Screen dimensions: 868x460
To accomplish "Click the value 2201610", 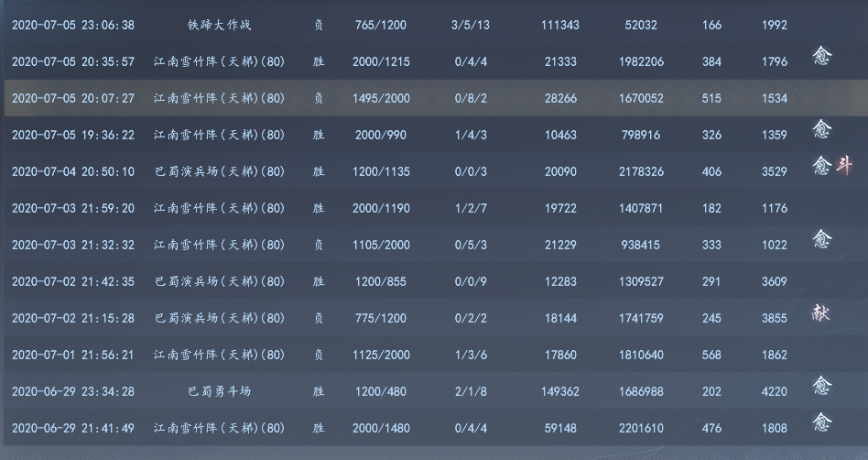I will click(641, 428).
